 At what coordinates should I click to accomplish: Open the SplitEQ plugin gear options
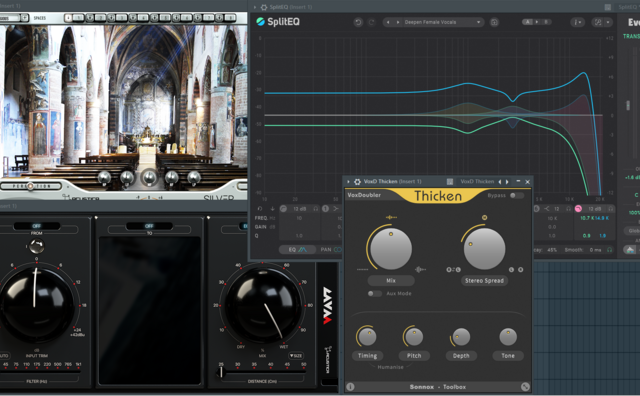(264, 7)
